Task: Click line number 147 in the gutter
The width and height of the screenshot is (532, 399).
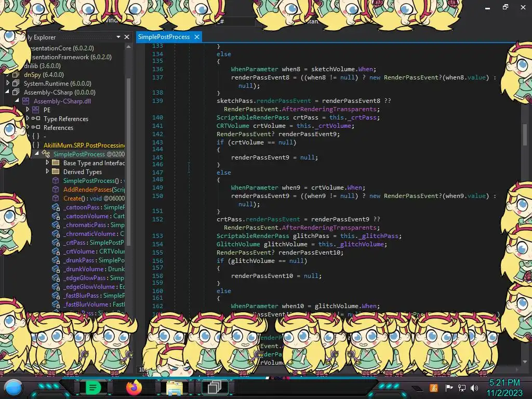Action: pyautogui.click(x=157, y=172)
